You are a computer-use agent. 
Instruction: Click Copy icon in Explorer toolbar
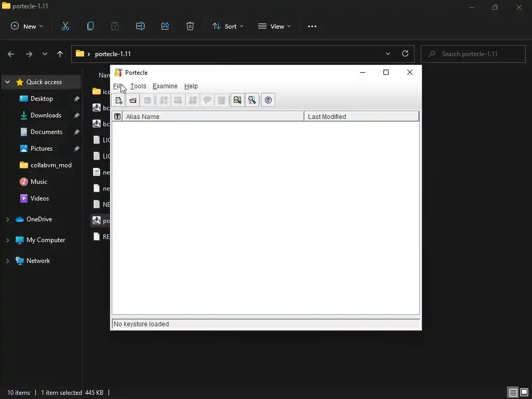[90, 26]
